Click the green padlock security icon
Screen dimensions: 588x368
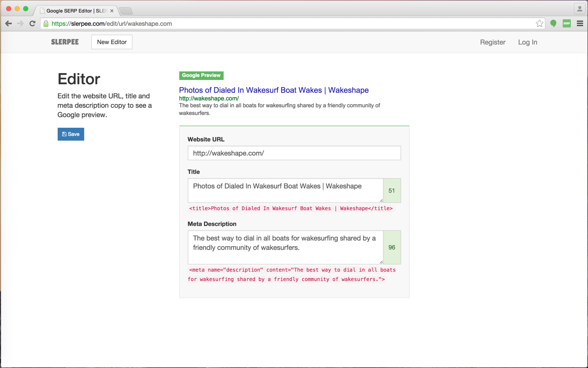pyautogui.click(x=46, y=23)
